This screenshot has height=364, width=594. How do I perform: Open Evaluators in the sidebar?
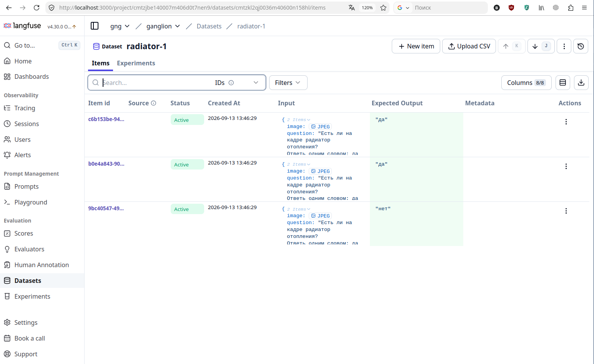pyautogui.click(x=42, y=249)
